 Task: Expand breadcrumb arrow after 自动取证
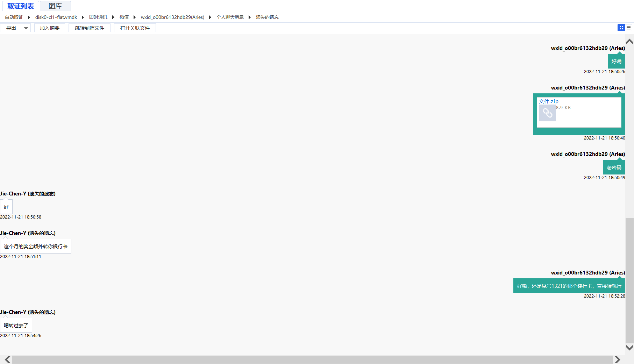point(29,17)
